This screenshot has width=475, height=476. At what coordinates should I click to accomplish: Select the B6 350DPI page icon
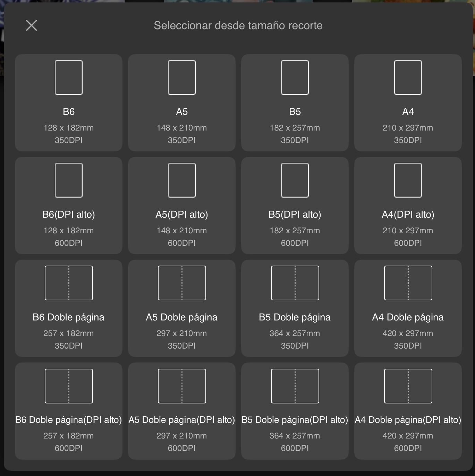click(69, 77)
